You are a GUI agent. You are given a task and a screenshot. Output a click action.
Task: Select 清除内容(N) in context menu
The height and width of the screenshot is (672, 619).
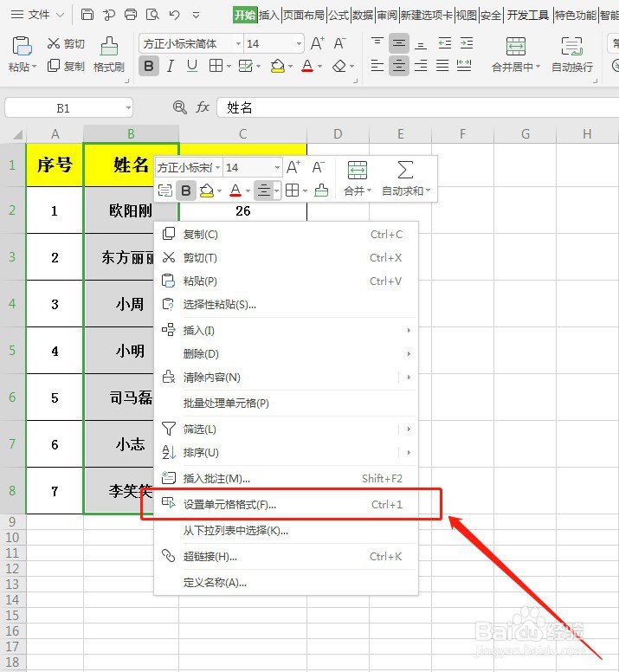click(286, 378)
